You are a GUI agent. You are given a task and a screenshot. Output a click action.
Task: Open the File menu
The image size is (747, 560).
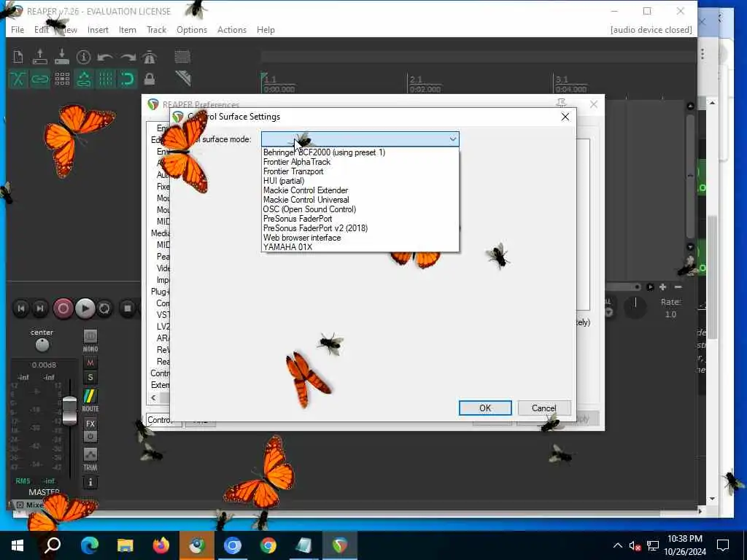click(18, 29)
